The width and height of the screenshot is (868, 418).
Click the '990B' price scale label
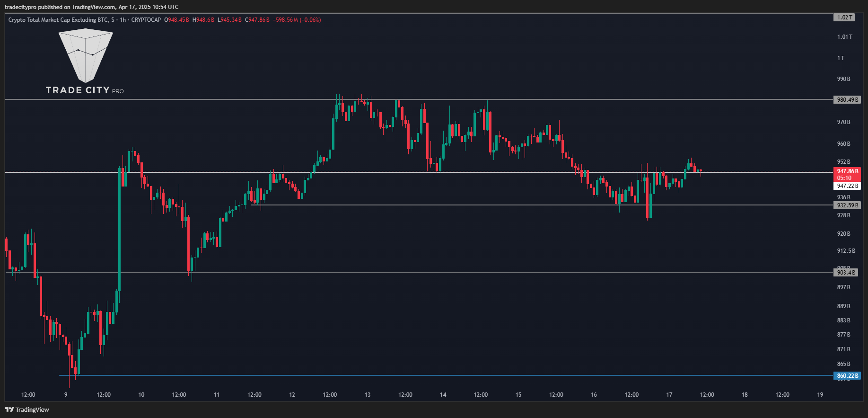pos(843,79)
